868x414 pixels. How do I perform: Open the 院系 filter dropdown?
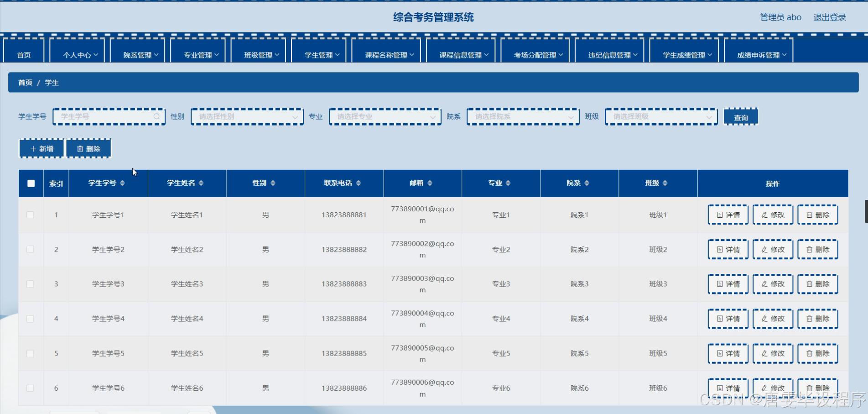[x=523, y=117]
